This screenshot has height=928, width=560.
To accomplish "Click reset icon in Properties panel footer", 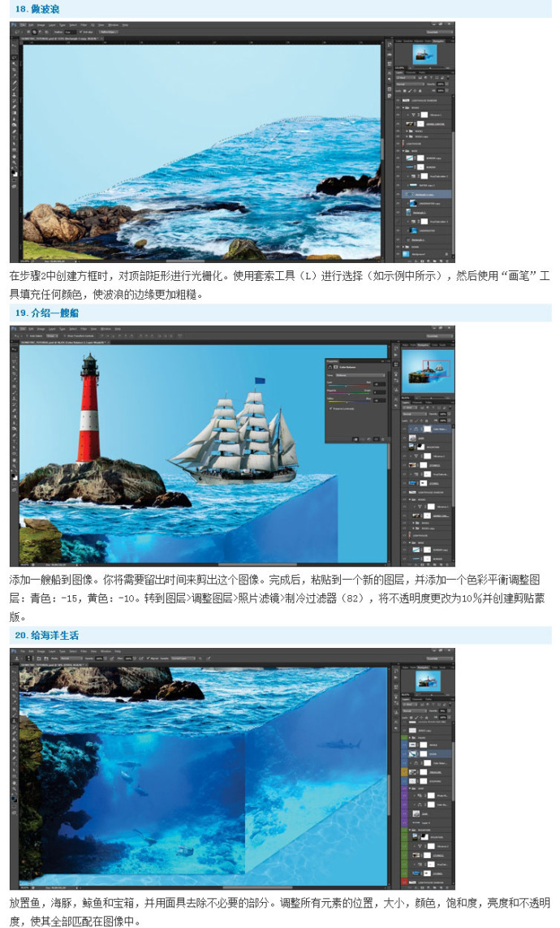I will (369, 439).
